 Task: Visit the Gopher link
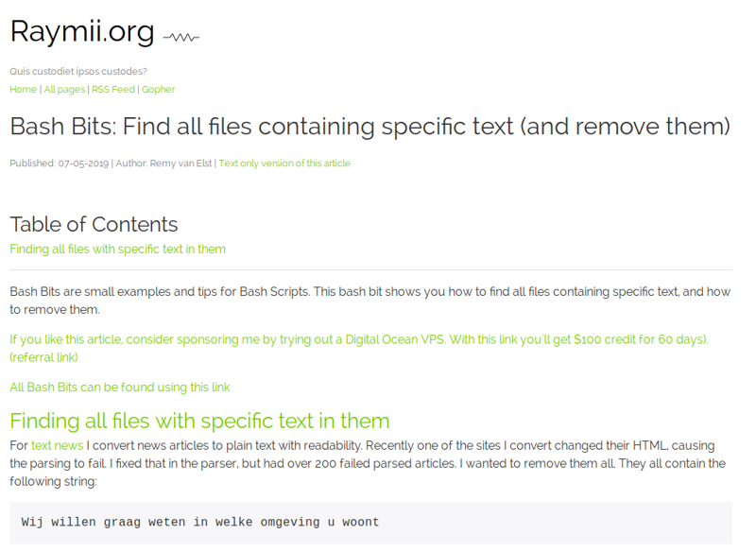click(x=158, y=89)
